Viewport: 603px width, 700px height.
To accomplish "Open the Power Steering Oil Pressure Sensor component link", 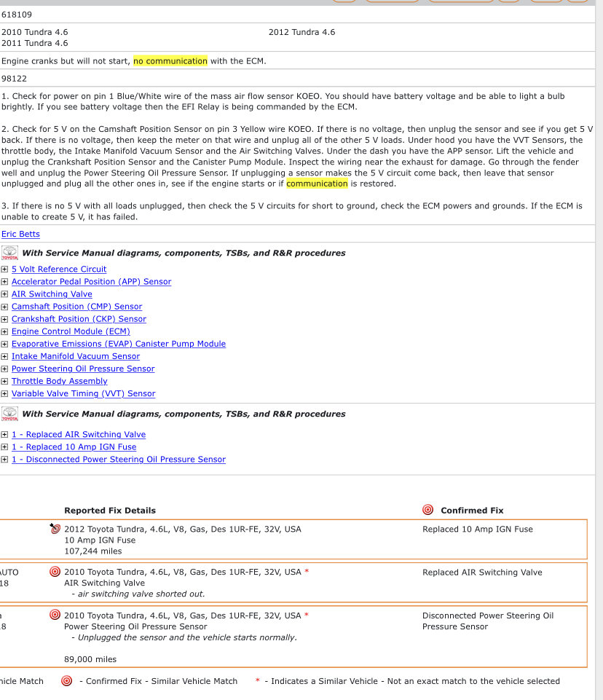I will click(x=83, y=369).
